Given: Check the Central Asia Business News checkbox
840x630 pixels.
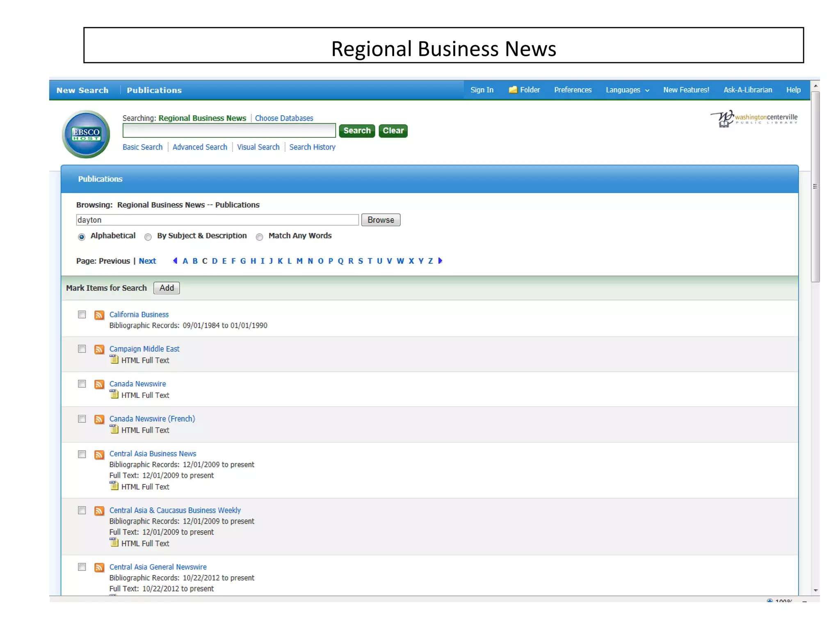Looking at the screenshot, I should coord(82,454).
